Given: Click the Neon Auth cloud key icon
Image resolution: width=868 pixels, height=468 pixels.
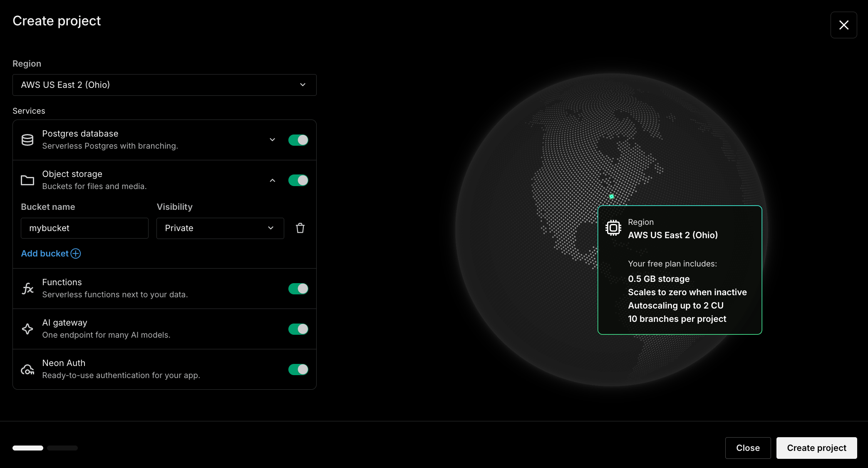Looking at the screenshot, I should coord(27,369).
